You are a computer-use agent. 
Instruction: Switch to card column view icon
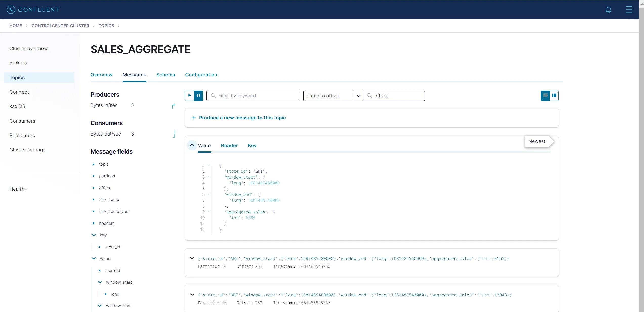click(554, 96)
